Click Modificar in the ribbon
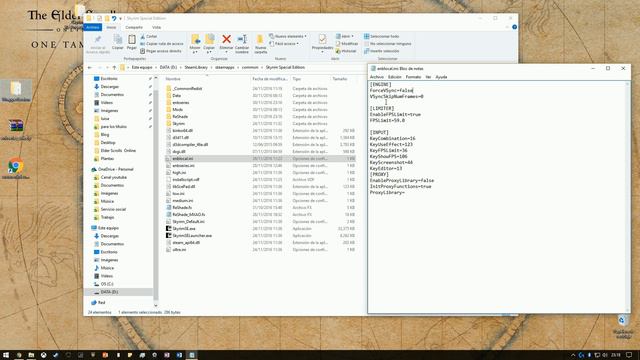Viewport: 640px width, 360px height. (x=347, y=44)
